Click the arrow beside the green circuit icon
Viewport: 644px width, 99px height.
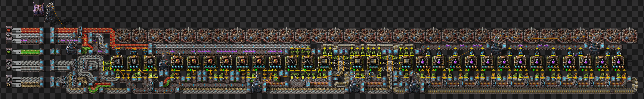17,52
